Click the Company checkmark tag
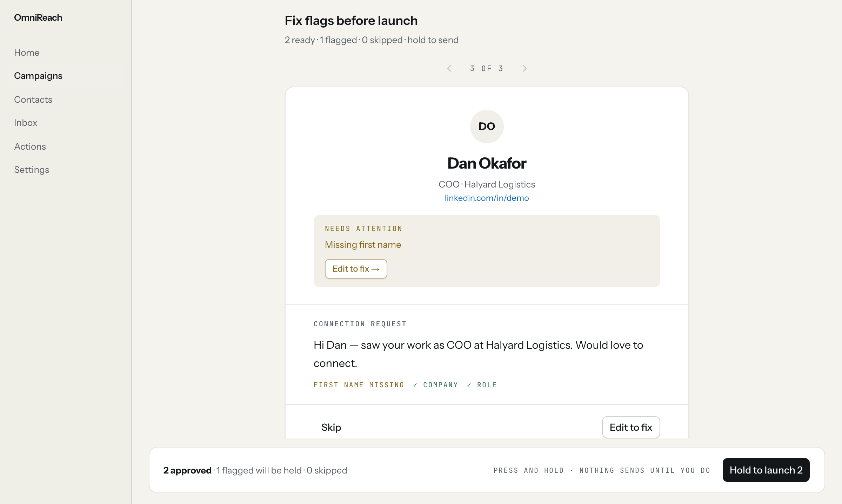This screenshot has height=504, width=842. [435, 385]
